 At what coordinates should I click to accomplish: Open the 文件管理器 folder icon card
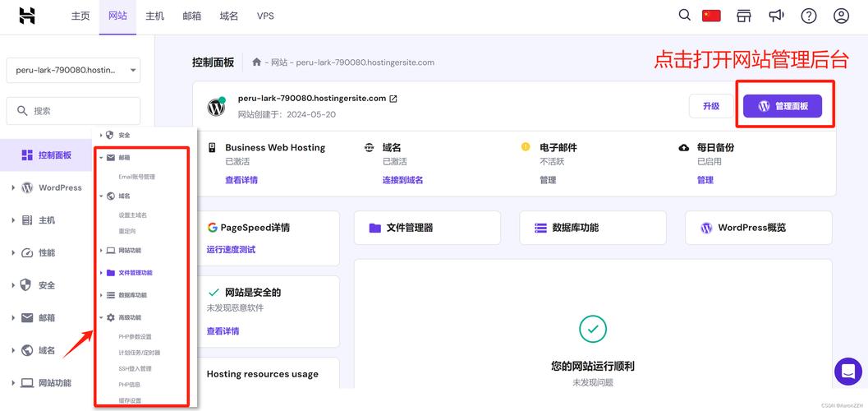tap(375, 228)
